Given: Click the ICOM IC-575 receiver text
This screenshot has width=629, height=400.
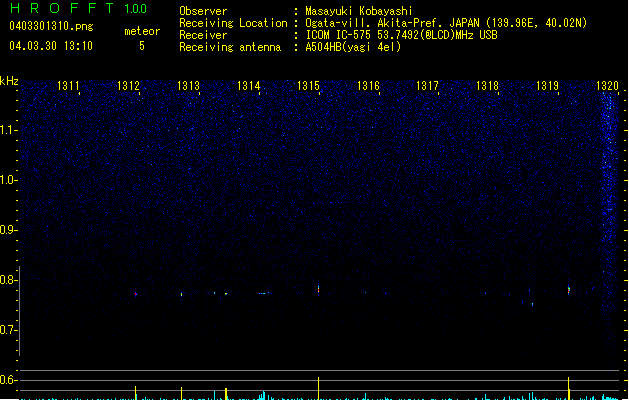Looking at the screenshot, I should point(402,35).
